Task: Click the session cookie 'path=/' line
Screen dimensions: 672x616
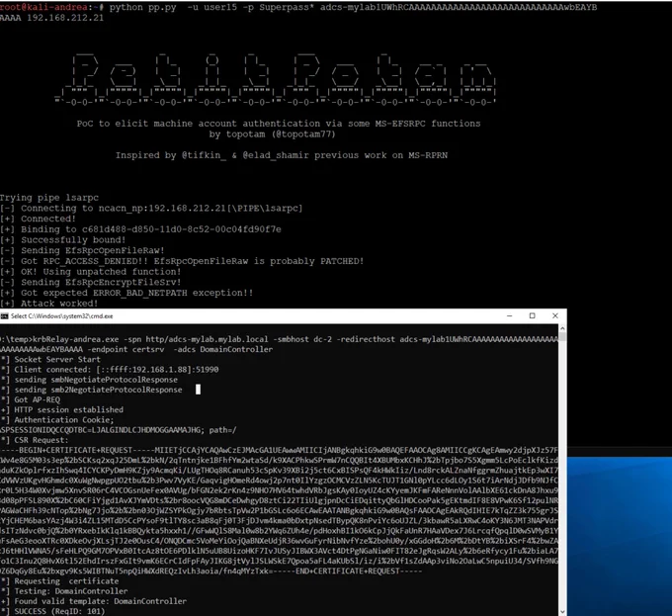Action: 119,430
